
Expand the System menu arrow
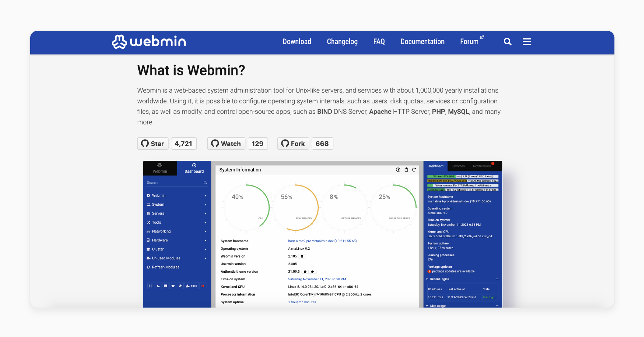206,205
